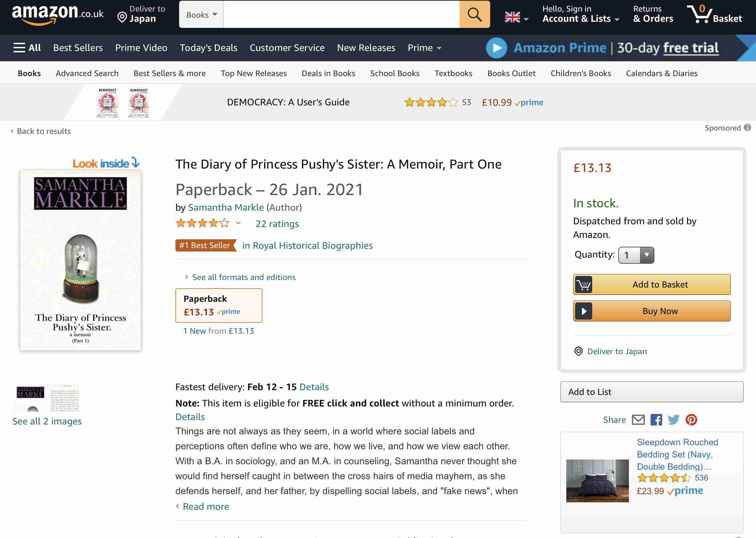Open Sleepdown Rouched Bedding Set link
This screenshot has width=756, height=538.
tap(677, 454)
